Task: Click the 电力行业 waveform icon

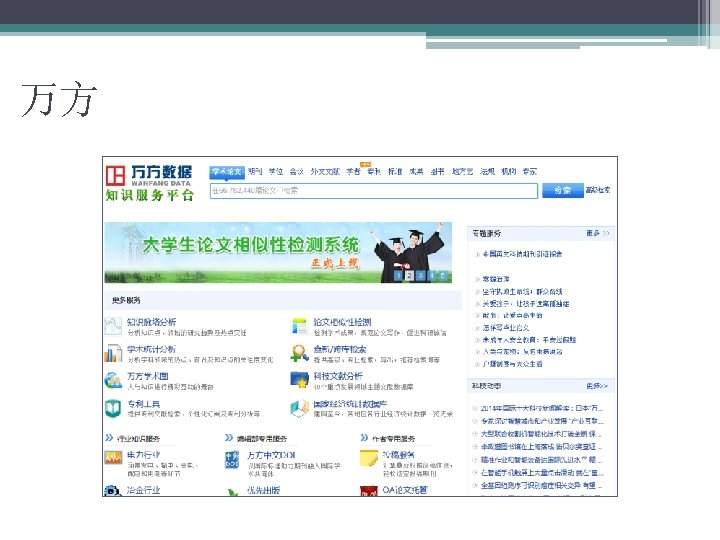Action: click(x=113, y=457)
